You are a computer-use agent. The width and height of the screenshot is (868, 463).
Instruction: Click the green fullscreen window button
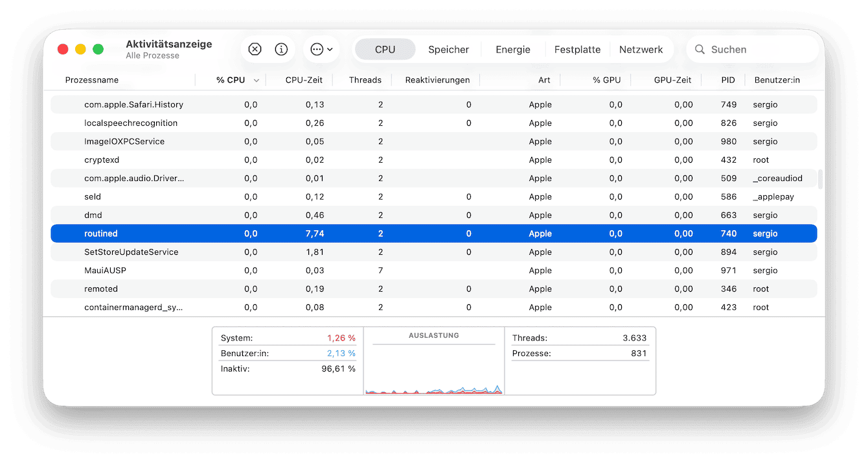tap(98, 49)
